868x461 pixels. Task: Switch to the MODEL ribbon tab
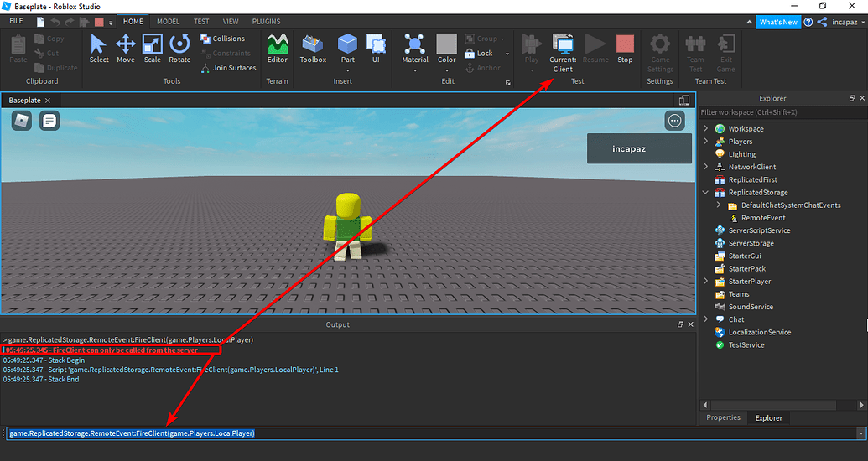(168, 22)
